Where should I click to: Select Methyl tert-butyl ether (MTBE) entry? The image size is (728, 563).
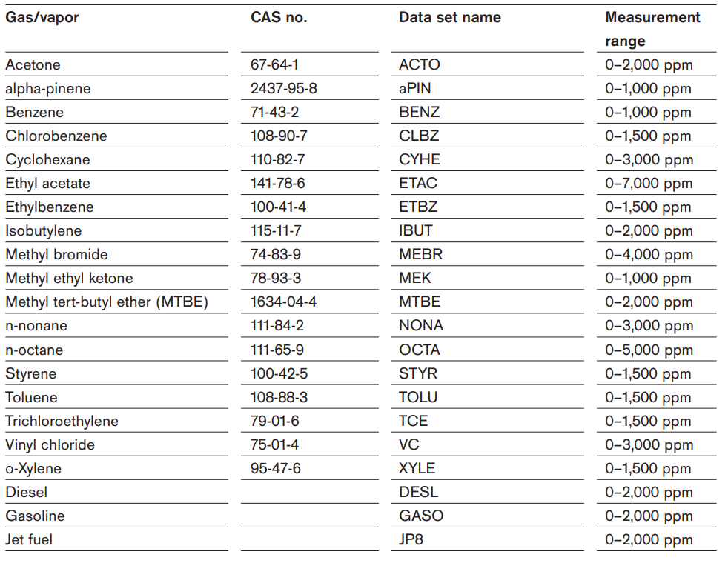[106, 302]
